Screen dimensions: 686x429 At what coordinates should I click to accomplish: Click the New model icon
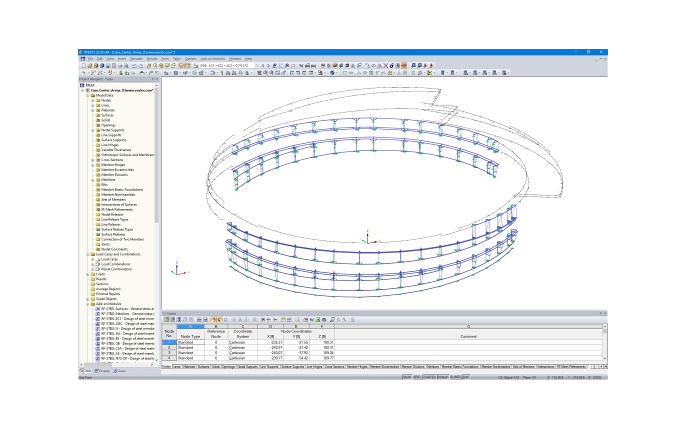pyautogui.click(x=84, y=66)
